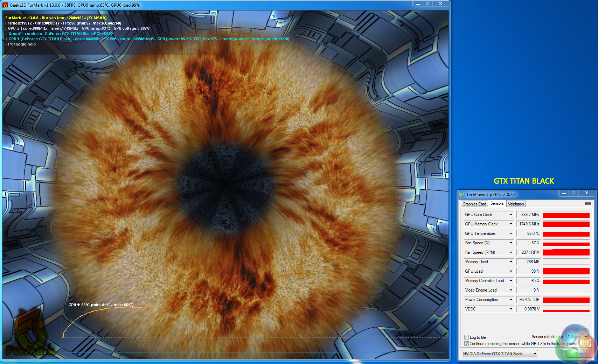Viewport: 598px width, 364px height.
Task: Open the Sensor refresh rate dropdown
Action: pyautogui.click(x=586, y=337)
